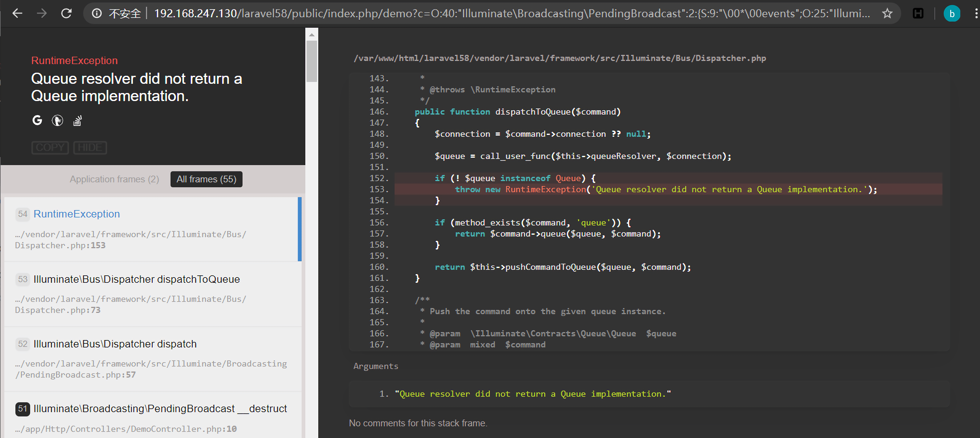Click Dispatcher.php:153 path in frame 54

(x=131, y=240)
